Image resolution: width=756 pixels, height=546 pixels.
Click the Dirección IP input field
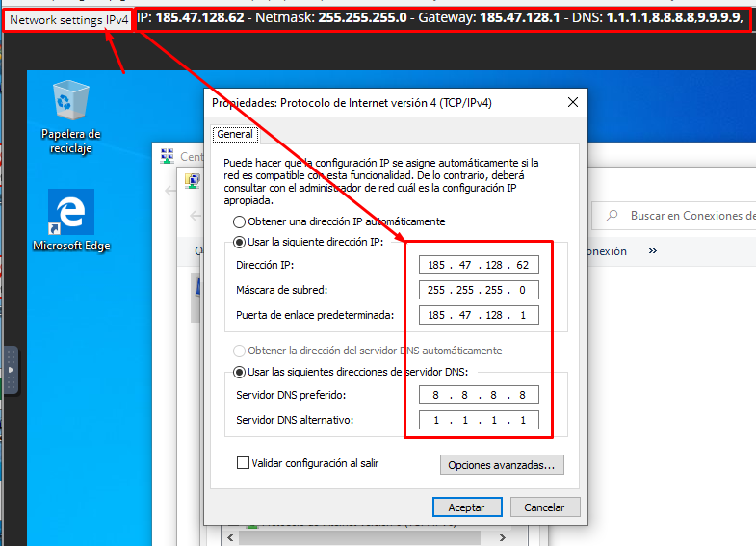479,265
